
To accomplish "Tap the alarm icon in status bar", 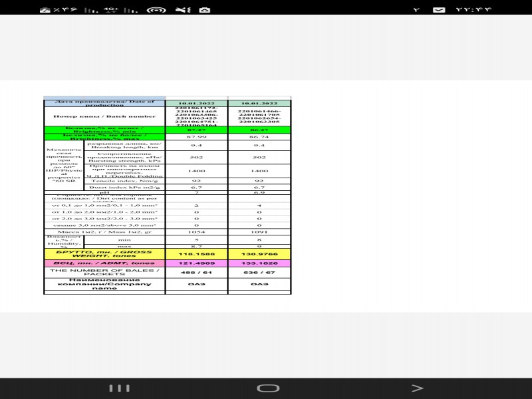I will 205,10.
